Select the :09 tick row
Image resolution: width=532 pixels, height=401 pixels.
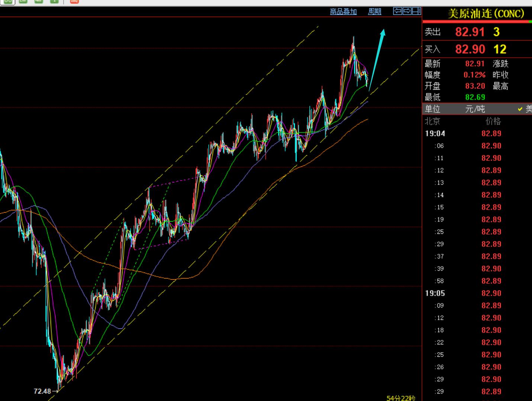(477, 305)
